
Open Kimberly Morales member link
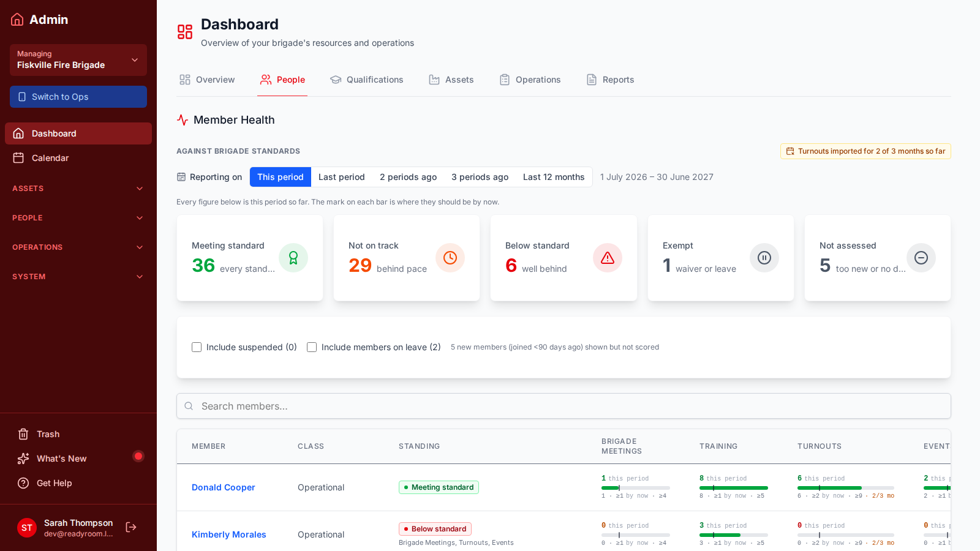pos(229,534)
